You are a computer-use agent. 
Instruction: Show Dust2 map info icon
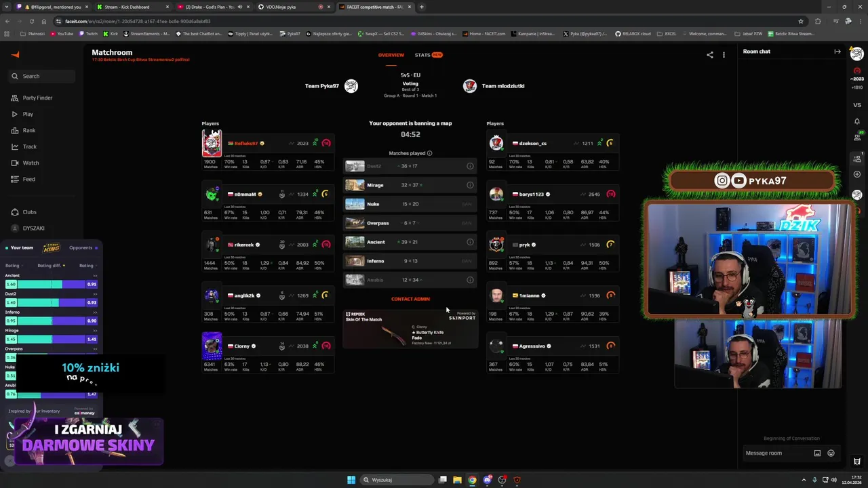pos(470,166)
